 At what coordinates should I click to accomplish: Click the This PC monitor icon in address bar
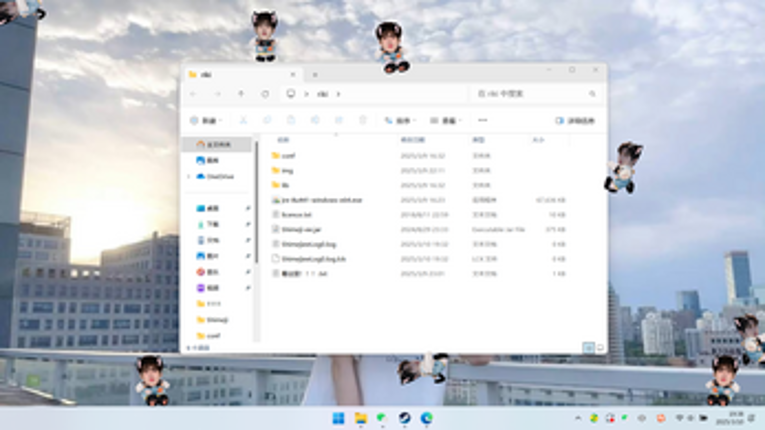291,93
